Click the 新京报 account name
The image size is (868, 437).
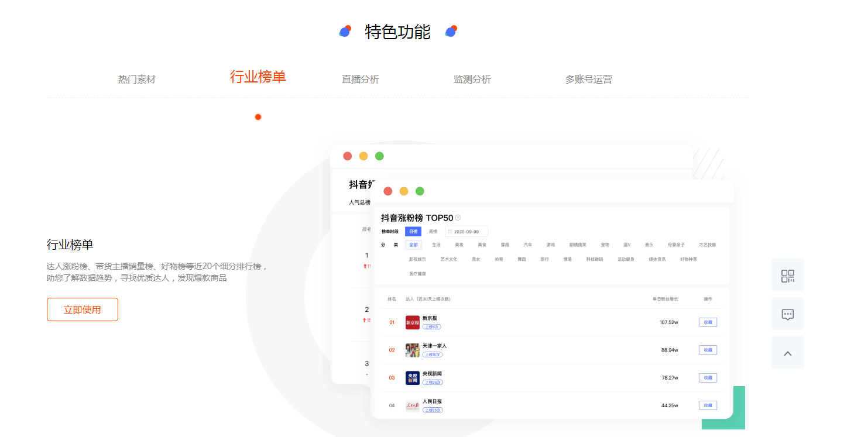(430, 318)
